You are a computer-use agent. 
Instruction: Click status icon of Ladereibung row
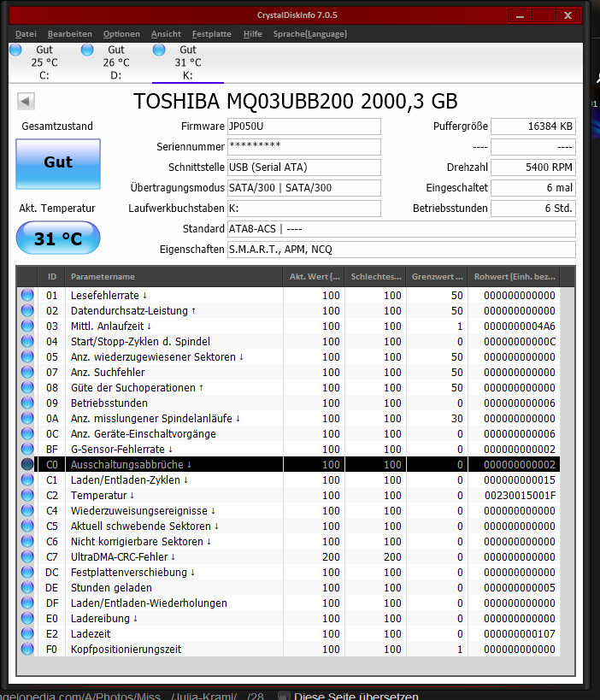point(27,619)
